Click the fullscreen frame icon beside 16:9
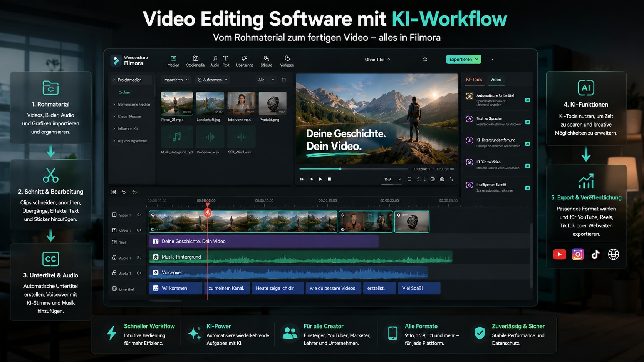Image resolution: width=644 pixels, height=362 pixels. 409,179
